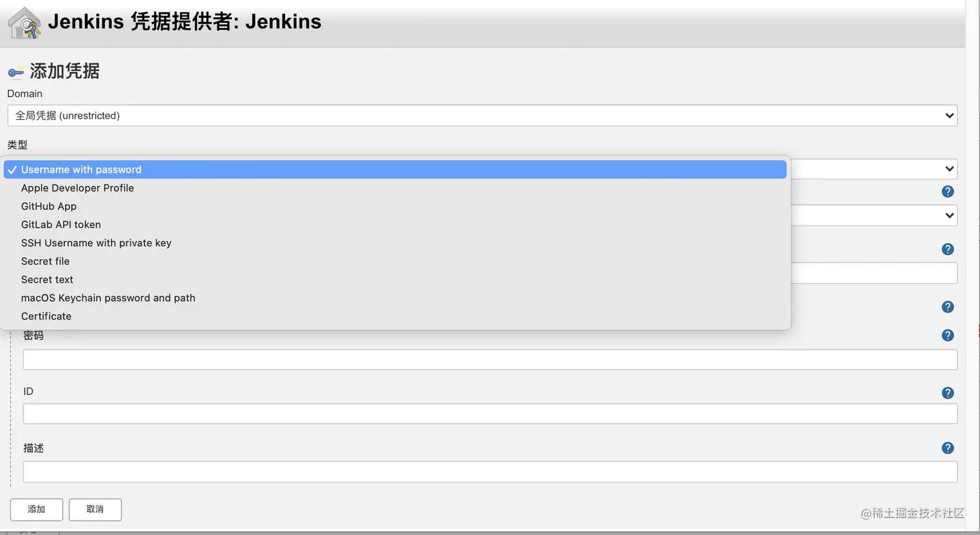
Task: Choose Certificate from the type list
Action: [x=46, y=316]
